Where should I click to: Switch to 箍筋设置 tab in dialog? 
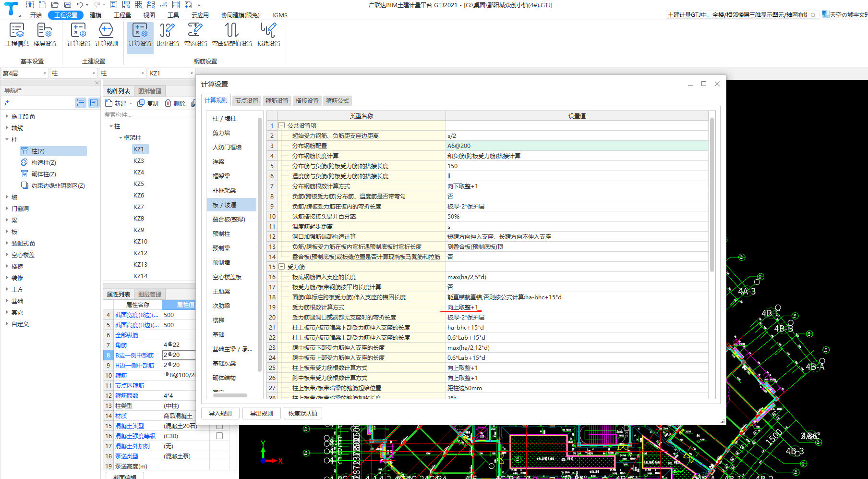click(277, 100)
